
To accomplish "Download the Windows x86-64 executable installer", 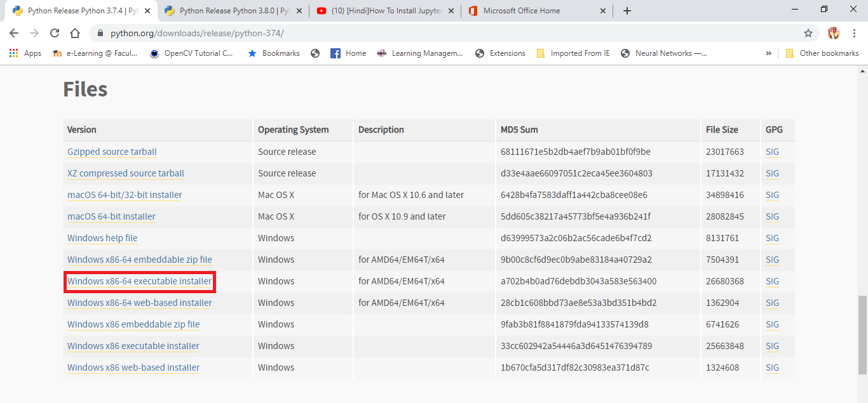I will point(139,281).
